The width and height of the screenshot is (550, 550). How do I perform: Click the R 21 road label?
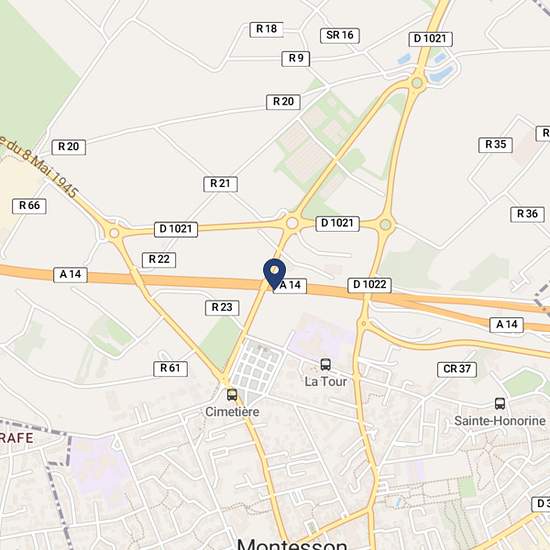click(x=221, y=184)
